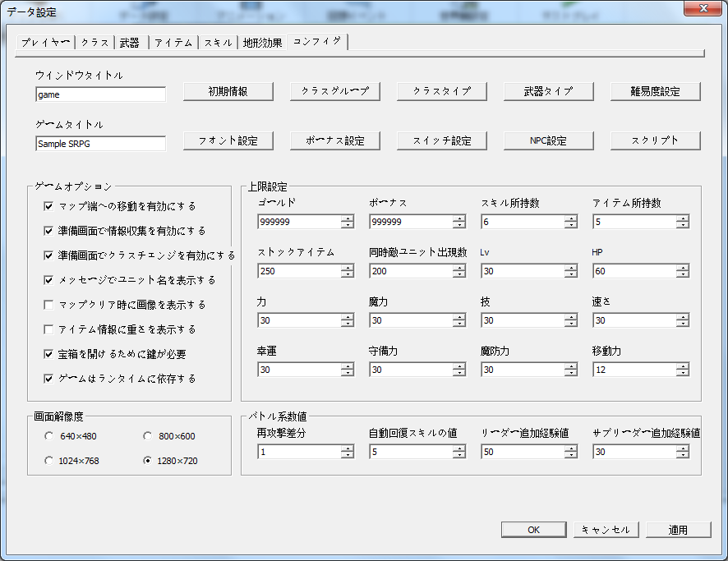Increase the ゴールド limit spinner
Screen dimensions: 728x561
pyautogui.click(x=348, y=218)
